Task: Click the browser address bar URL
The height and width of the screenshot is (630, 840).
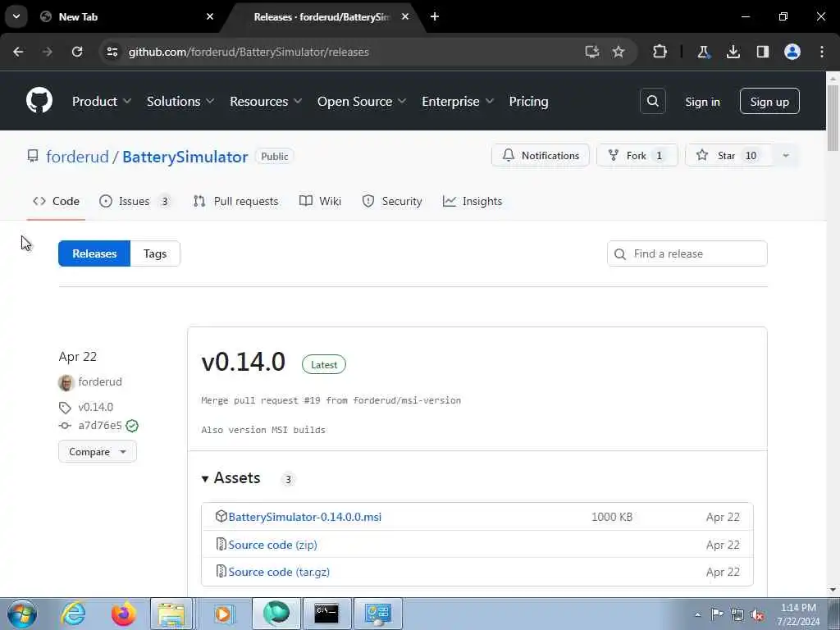Action: click(x=249, y=52)
